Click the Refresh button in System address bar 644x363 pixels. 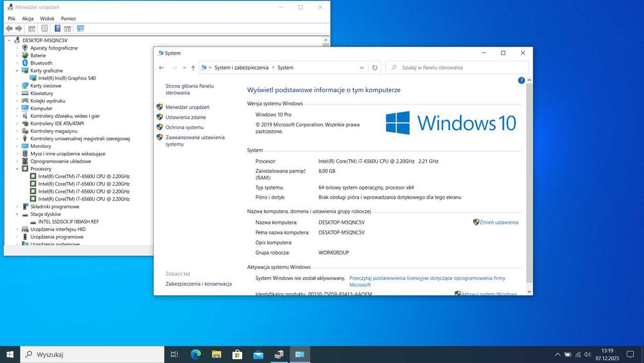pos(375,68)
